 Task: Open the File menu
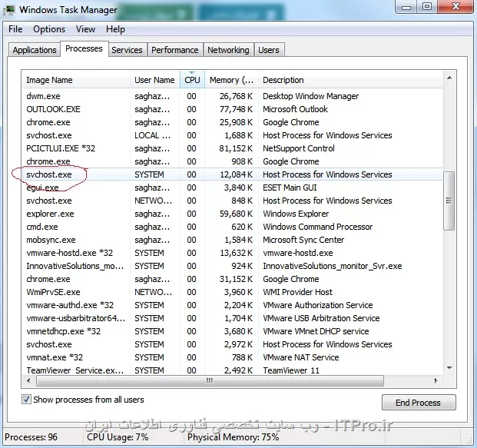15,29
